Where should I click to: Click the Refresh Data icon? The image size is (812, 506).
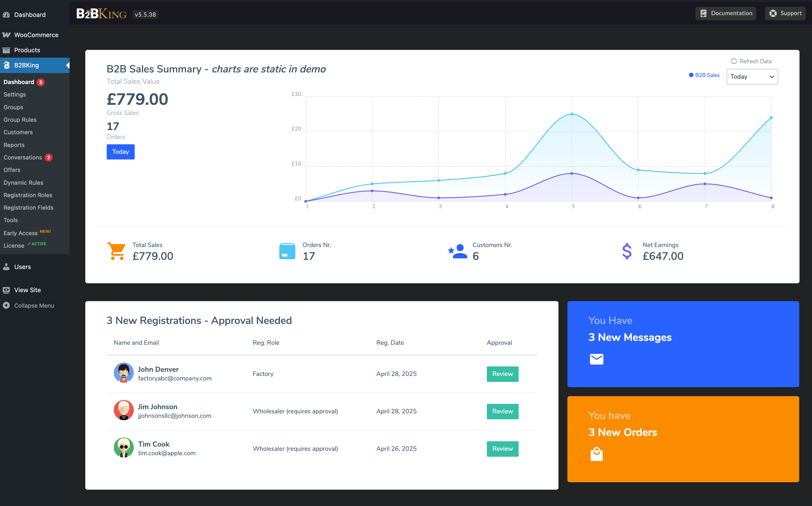point(734,61)
